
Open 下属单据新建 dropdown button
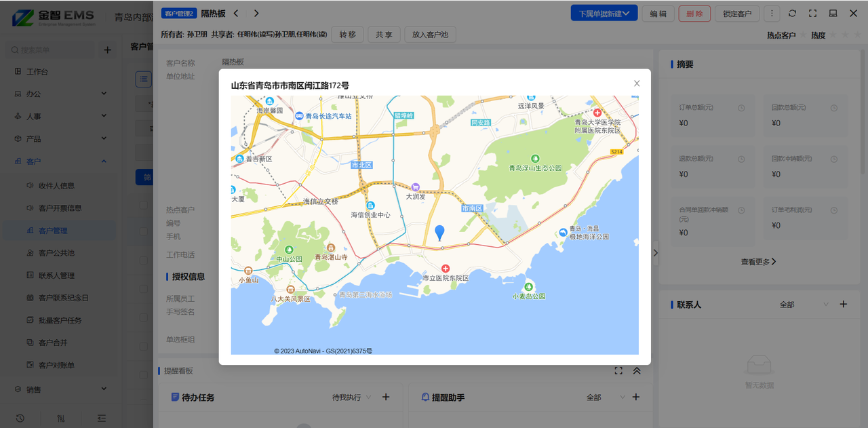604,13
